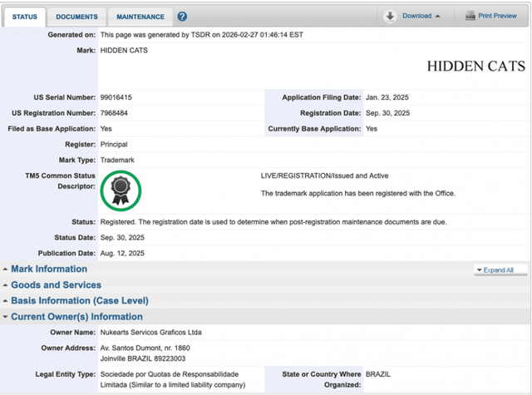Click the owner name Nukearts Servicos Graficos Ltda
The width and height of the screenshot is (532, 395).
point(154,333)
